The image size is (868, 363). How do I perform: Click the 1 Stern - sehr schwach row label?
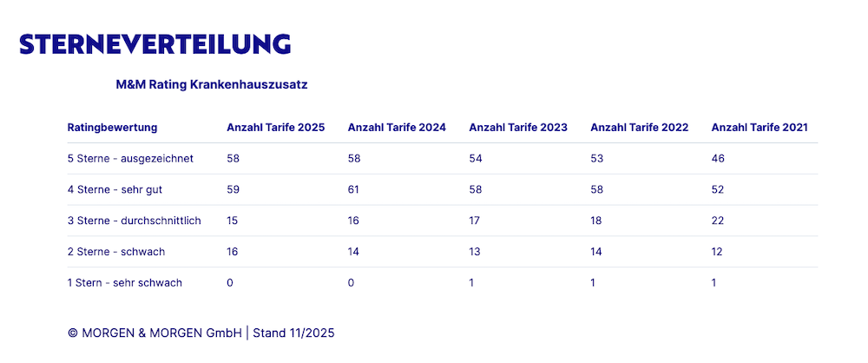pos(125,283)
